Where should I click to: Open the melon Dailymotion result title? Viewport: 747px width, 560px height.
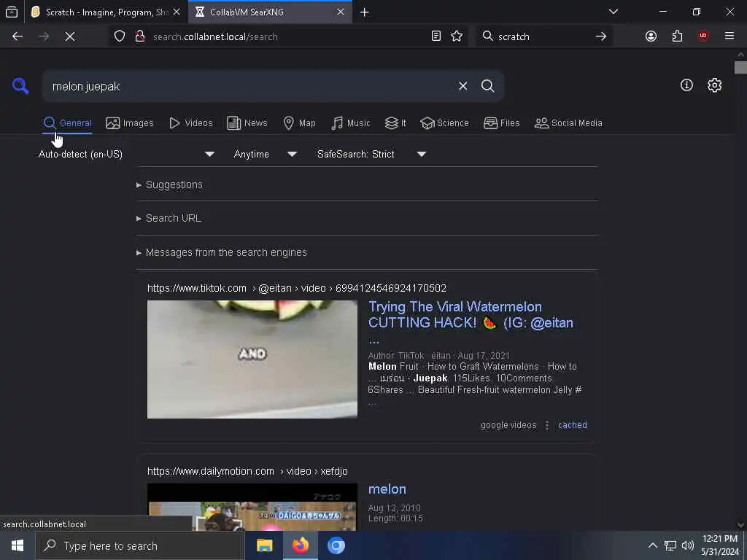click(387, 489)
